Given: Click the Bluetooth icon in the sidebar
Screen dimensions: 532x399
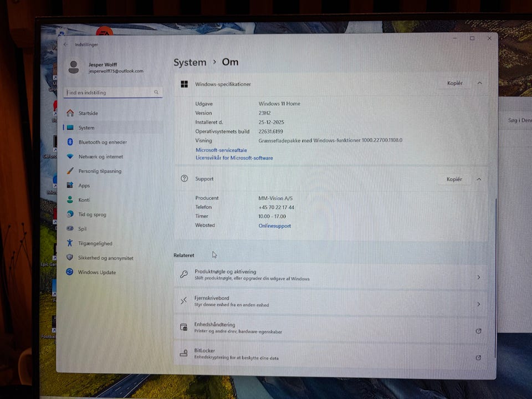Looking at the screenshot, I should (70, 142).
